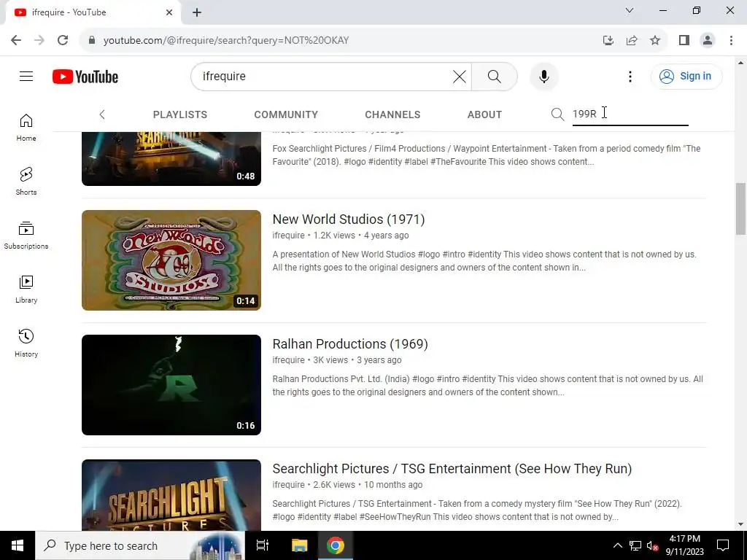Switch to the CHANNELS tab

pos(392,114)
